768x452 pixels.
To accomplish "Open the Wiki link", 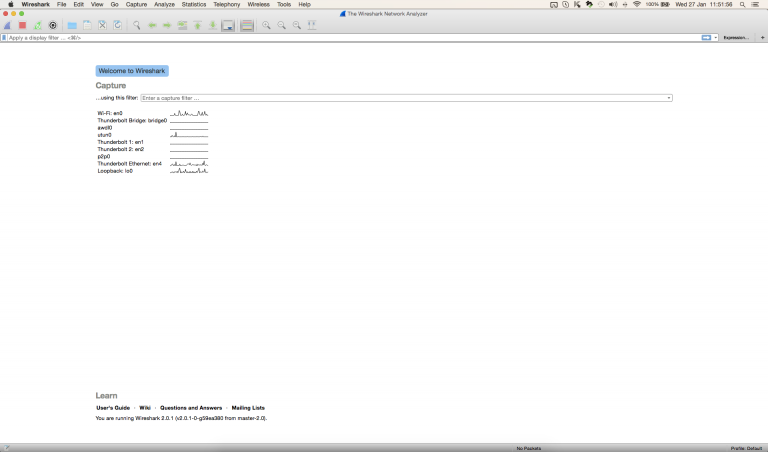I will pos(145,408).
